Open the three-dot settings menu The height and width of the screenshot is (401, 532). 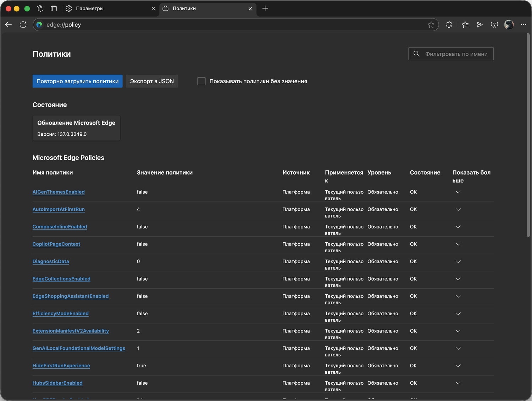pos(523,24)
